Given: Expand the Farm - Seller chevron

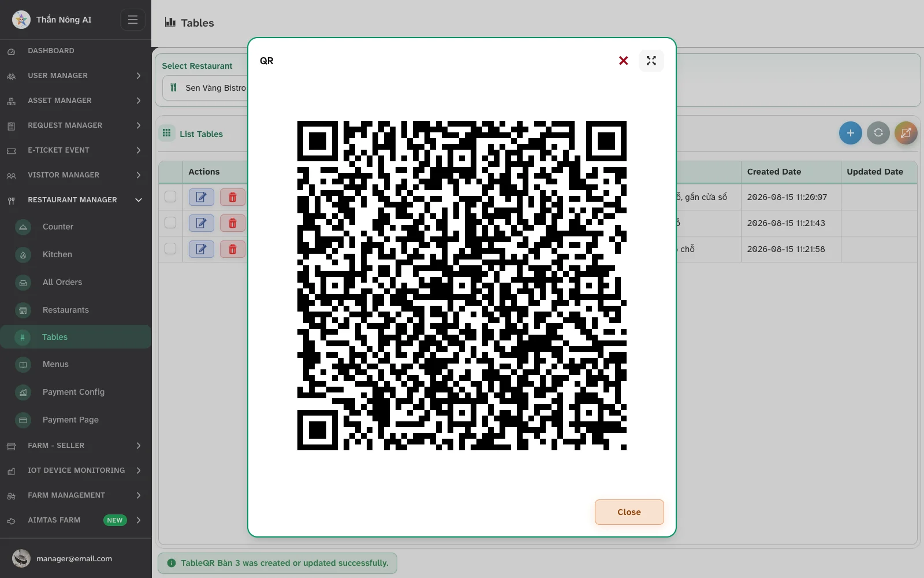Looking at the screenshot, I should pyautogui.click(x=139, y=446).
